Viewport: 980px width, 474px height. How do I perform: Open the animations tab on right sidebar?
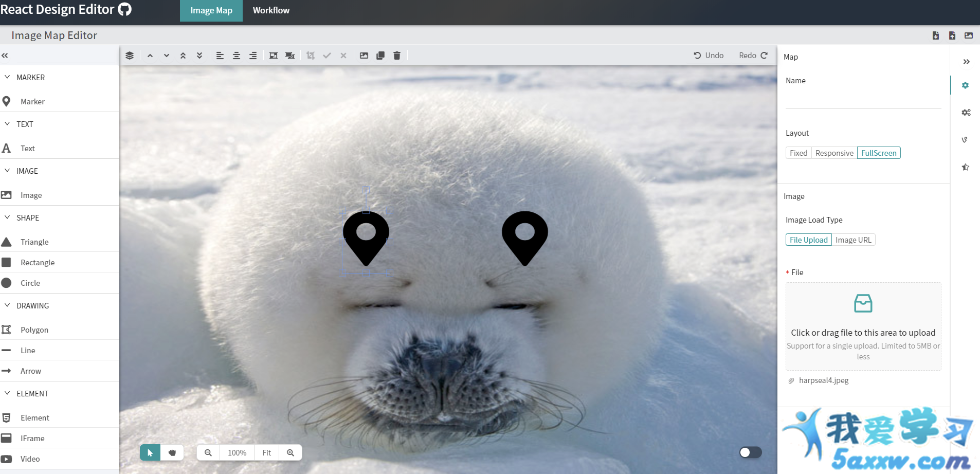click(965, 140)
